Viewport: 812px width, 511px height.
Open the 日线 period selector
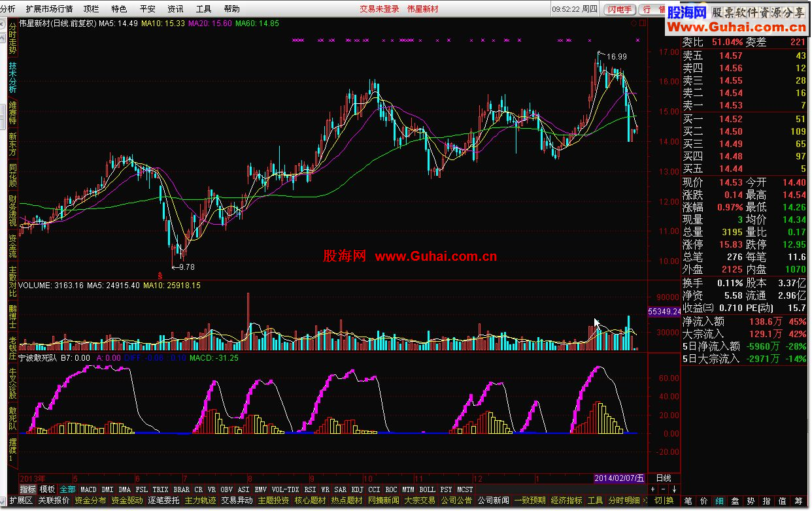(664, 478)
